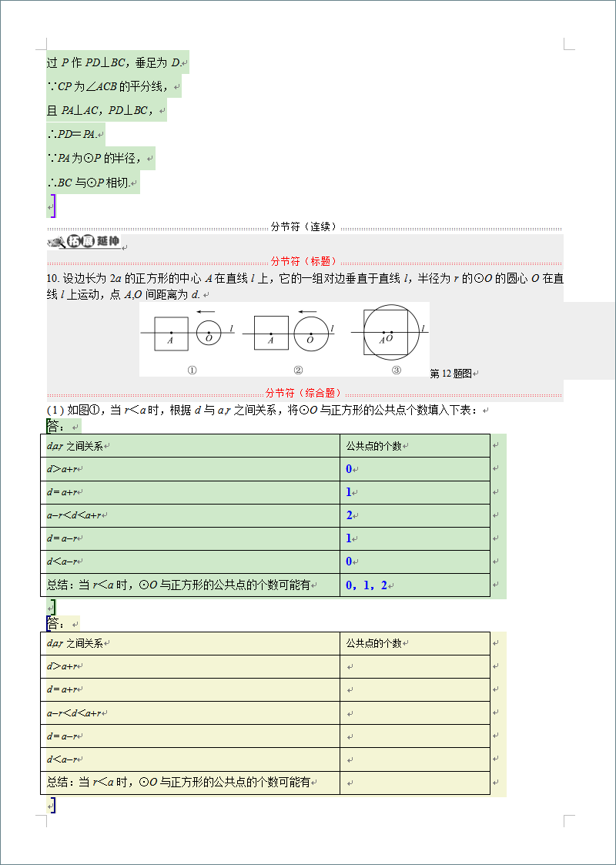Click the "分节符（连续）" section break

304,227
